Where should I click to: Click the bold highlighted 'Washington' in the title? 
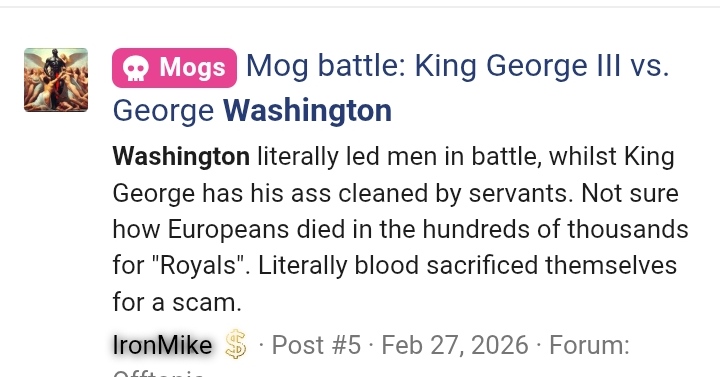point(307,111)
